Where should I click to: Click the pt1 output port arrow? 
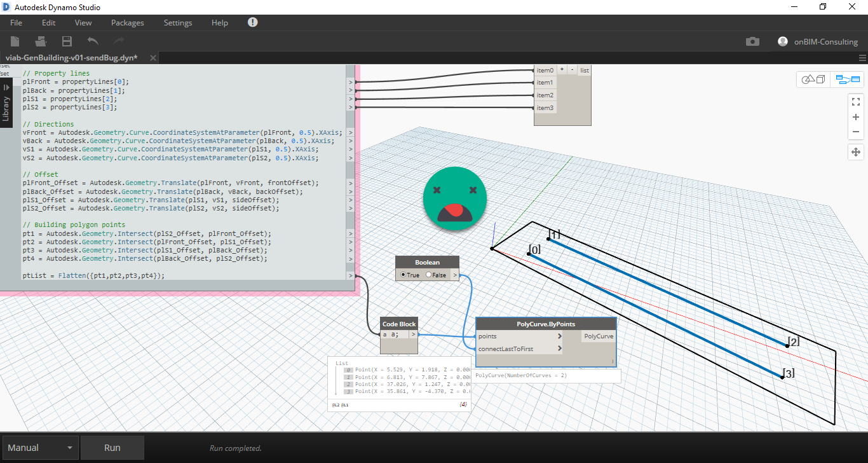coord(350,233)
